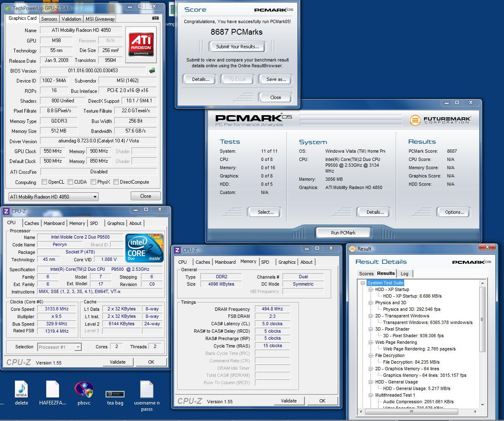Open the Processor #1 selection dropdown

click(x=59, y=347)
